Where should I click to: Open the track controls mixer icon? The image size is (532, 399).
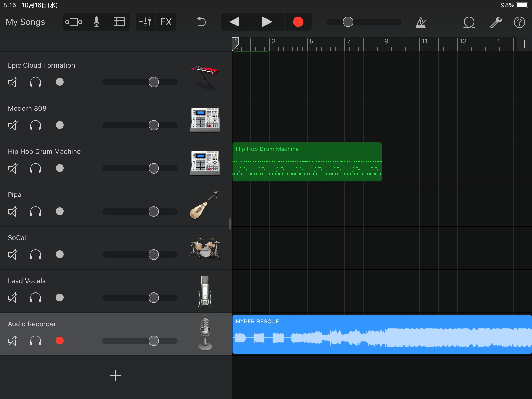click(x=145, y=22)
